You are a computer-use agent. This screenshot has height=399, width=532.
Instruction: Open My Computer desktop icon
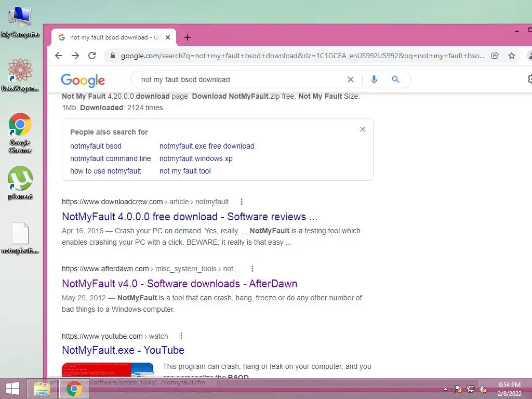pyautogui.click(x=20, y=22)
